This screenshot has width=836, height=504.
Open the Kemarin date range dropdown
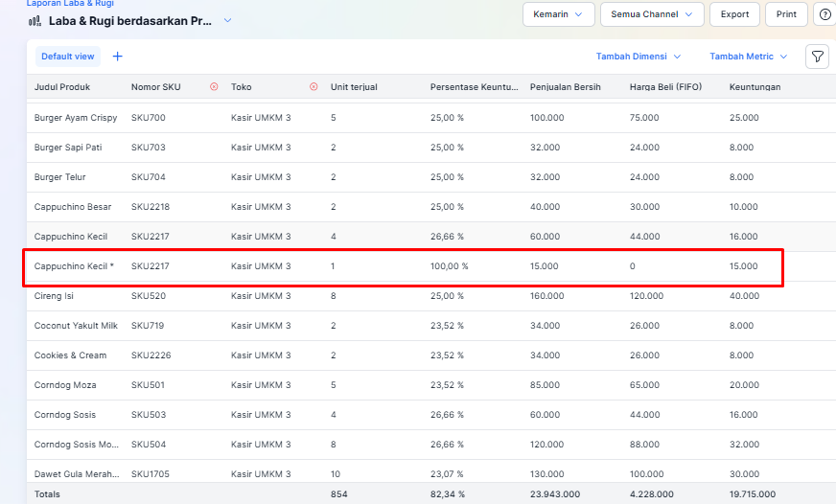558,14
